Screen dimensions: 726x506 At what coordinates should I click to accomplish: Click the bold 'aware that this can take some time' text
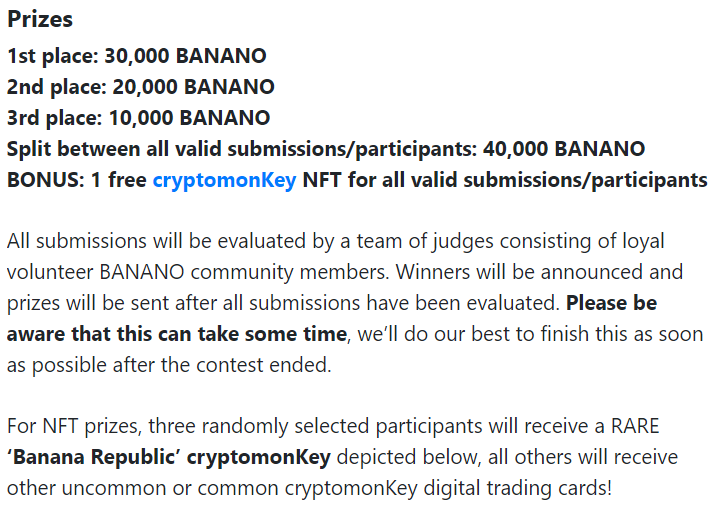click(176, 334)
